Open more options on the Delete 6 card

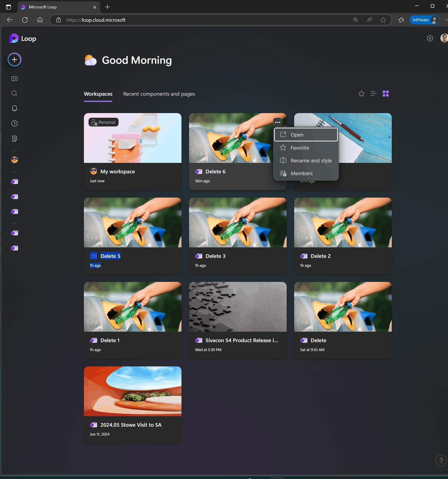277,122
